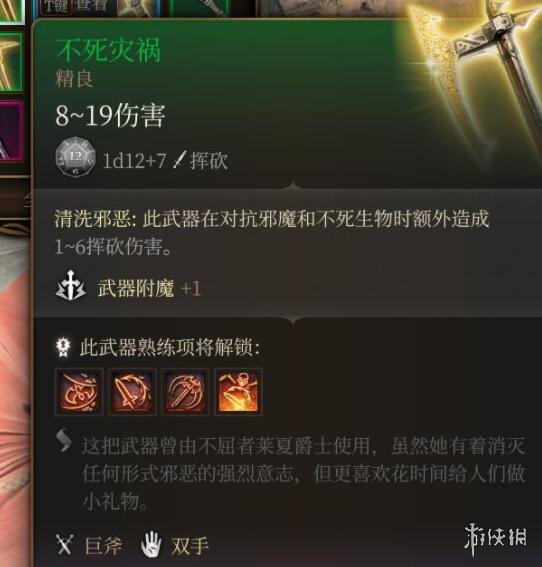Click the first weapon skill icon

(79, 392)
